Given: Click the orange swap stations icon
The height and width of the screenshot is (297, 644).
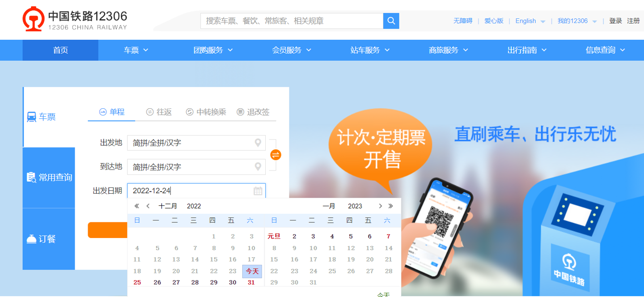Looking at the screenshot, I should (276, 155).
